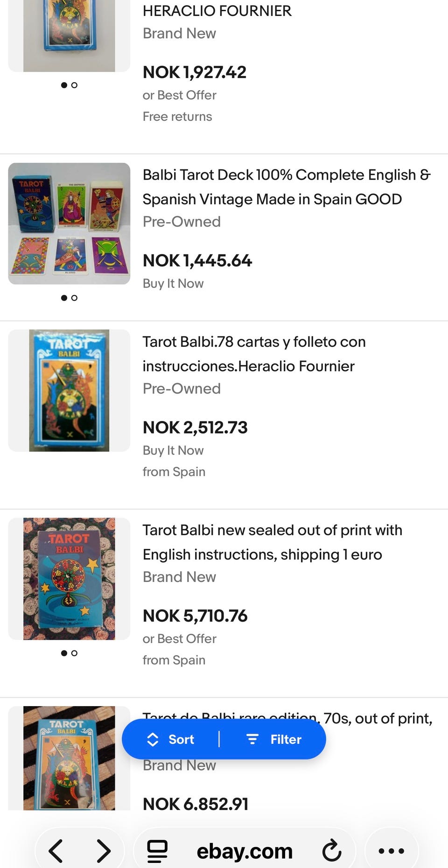Reload the ebay.com page
Image resolution: width=448 pixels, height=868 pixels.
tap(332, 851)
